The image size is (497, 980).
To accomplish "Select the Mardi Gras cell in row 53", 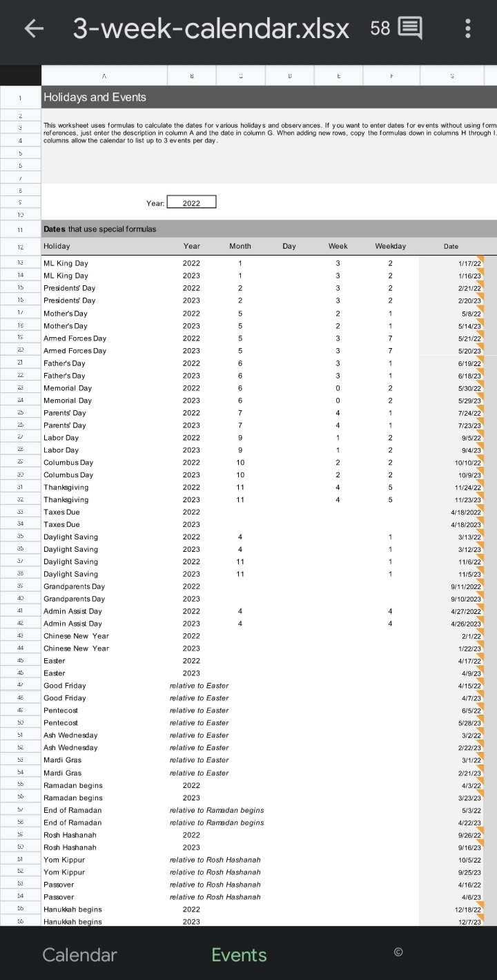I will click(x=104, y=760).
